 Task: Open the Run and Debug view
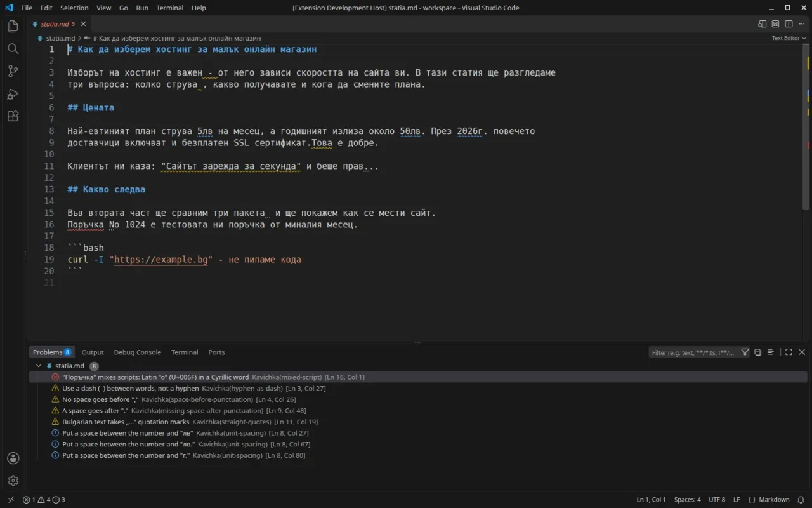point(13,94)
